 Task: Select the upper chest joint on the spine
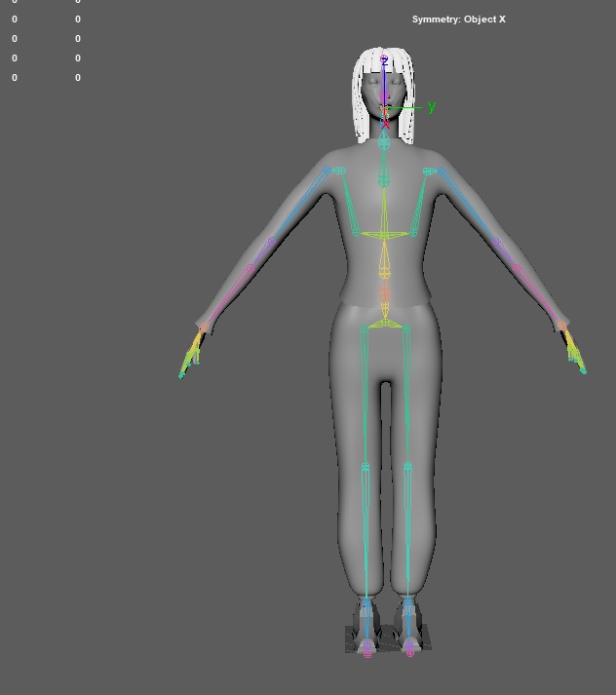384,181
